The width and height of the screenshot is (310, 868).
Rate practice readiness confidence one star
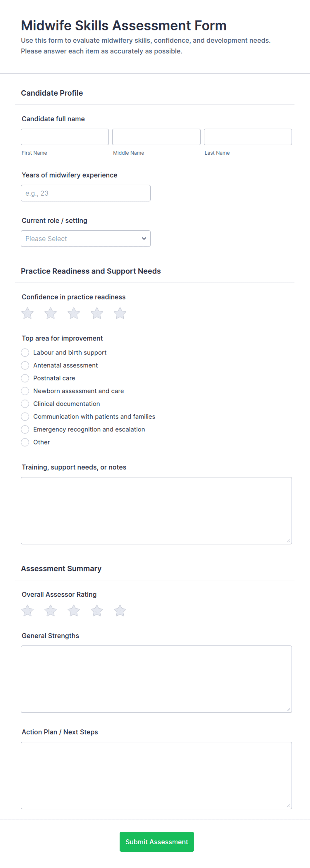point(27,313)
